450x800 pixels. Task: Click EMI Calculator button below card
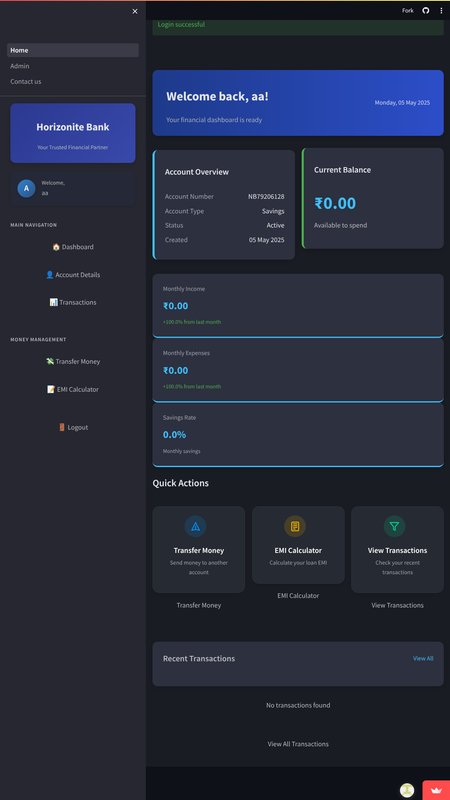[x=298, y=595]
